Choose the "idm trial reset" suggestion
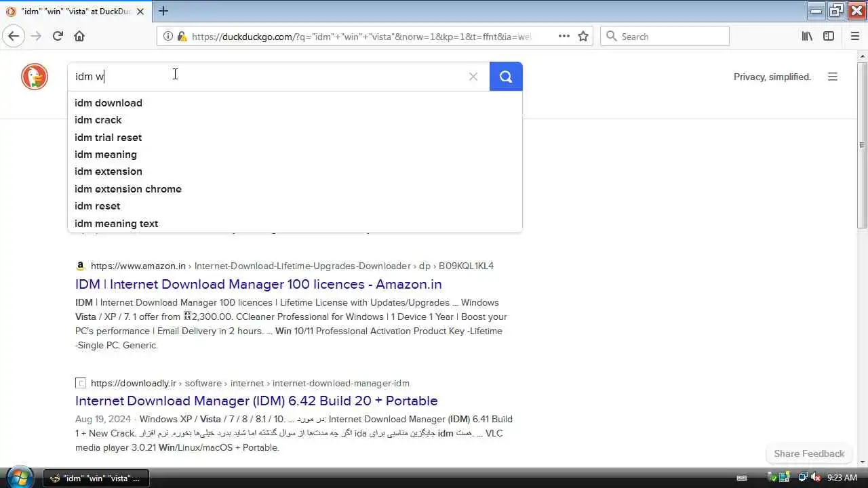This screenshot has height=488, width=868. (295, 138)
